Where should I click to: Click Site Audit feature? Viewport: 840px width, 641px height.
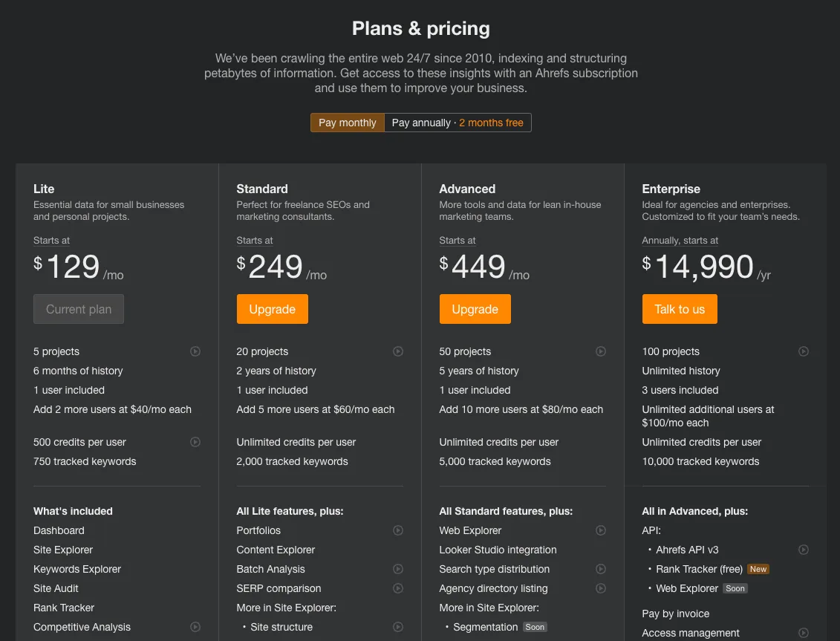[56, 588]
